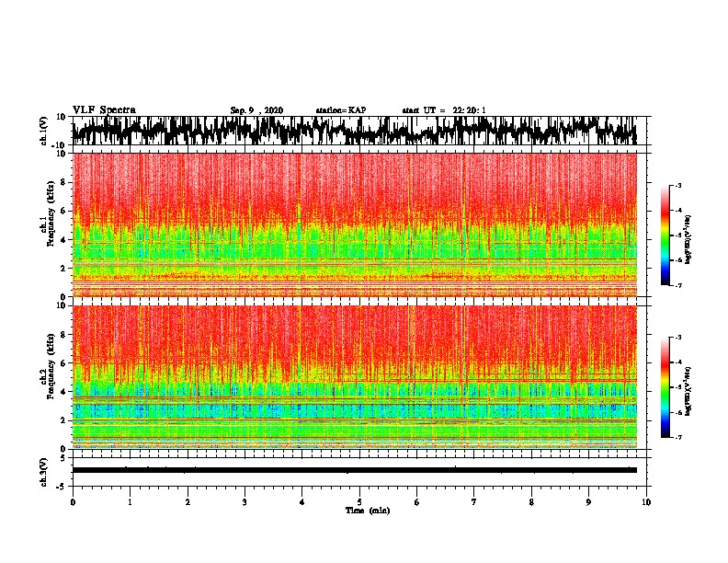Click the "station=KAP" header label

[x=341, y=110]
